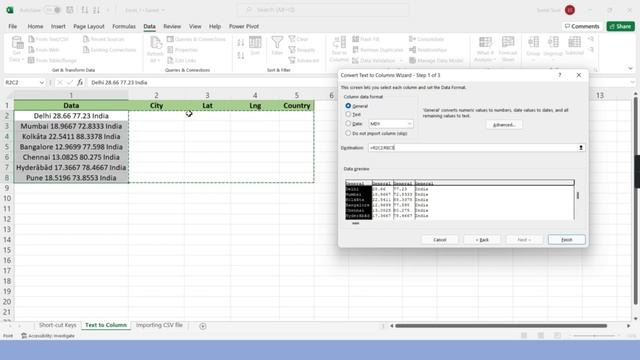Click Sort Z to A icon
The width and height of the screenshot is (640, 360).
click(x=241, y=55)
